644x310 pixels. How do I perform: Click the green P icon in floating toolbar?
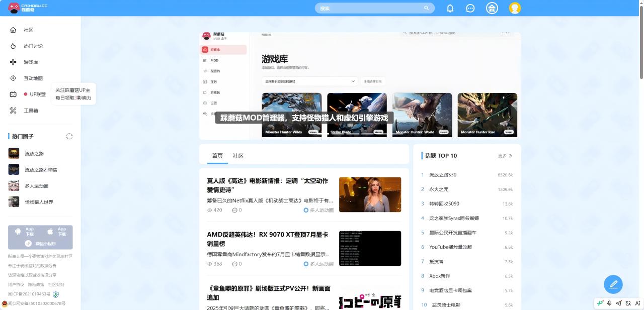[x=600, y=303]
